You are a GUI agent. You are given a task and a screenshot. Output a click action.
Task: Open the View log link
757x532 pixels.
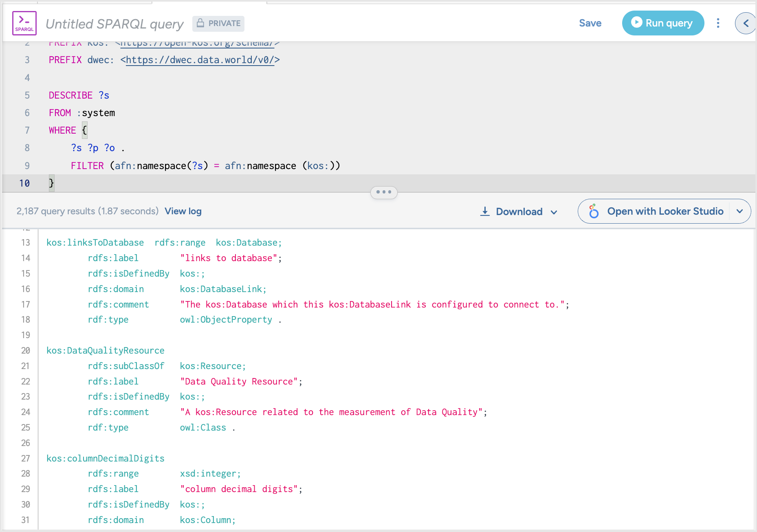click(x=183, y=211)
